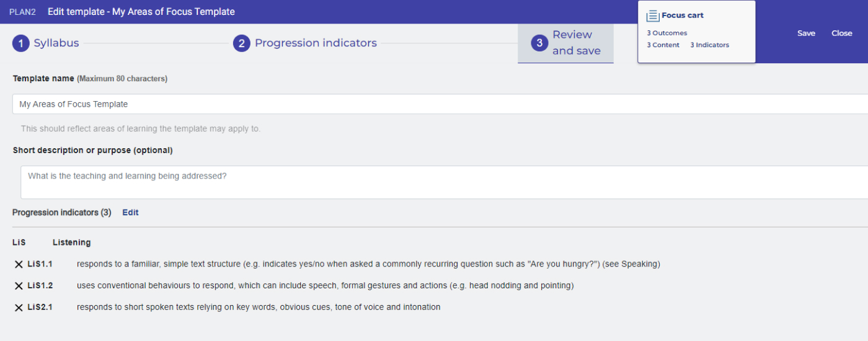The width and height of the screenshot is (868, 341).
Task: Select the Focus cart title
Action: tap(683, 15)
